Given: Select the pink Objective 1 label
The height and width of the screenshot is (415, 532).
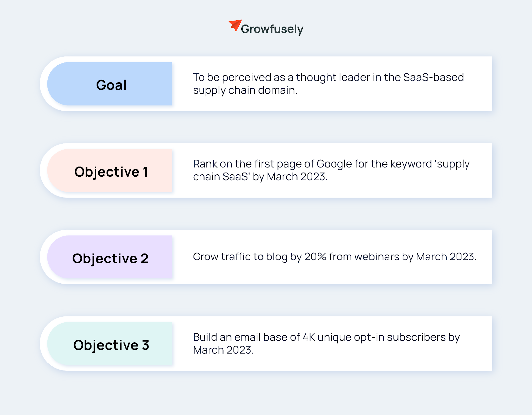Looking at the screenshot, I should click(x=109, y=170).
